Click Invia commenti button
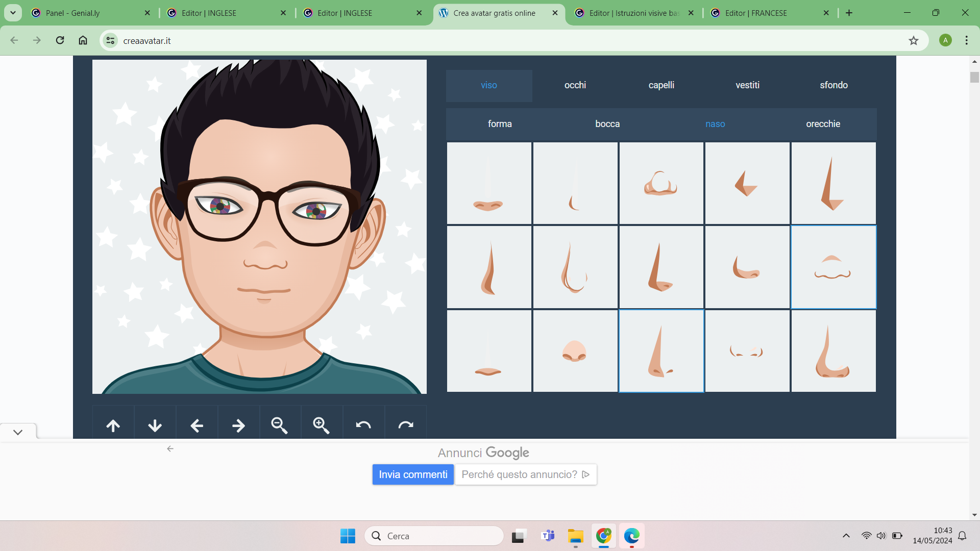 click(413, 474)
